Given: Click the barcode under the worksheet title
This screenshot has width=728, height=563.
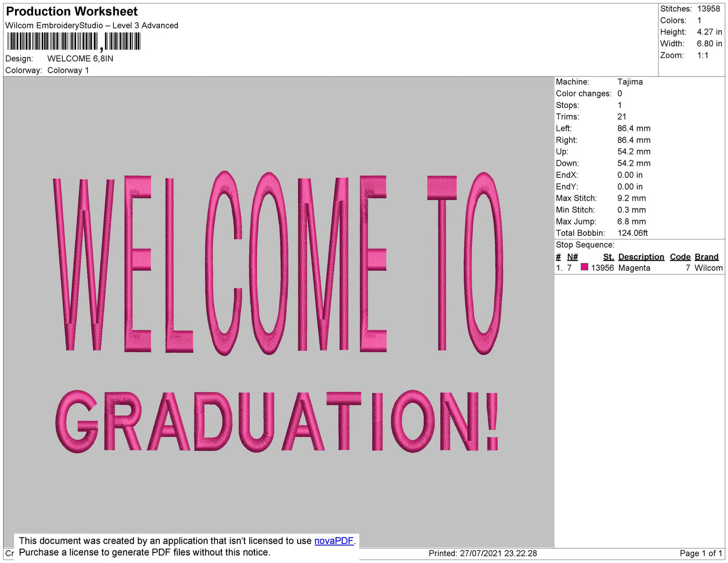Looking at the screenshot, I should [74, 41].
